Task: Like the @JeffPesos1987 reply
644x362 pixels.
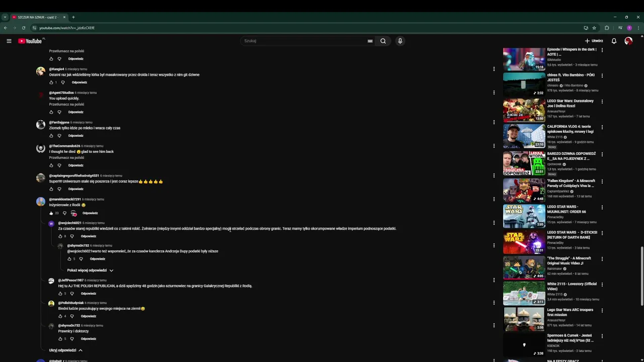Action: (x=60, y=294)
